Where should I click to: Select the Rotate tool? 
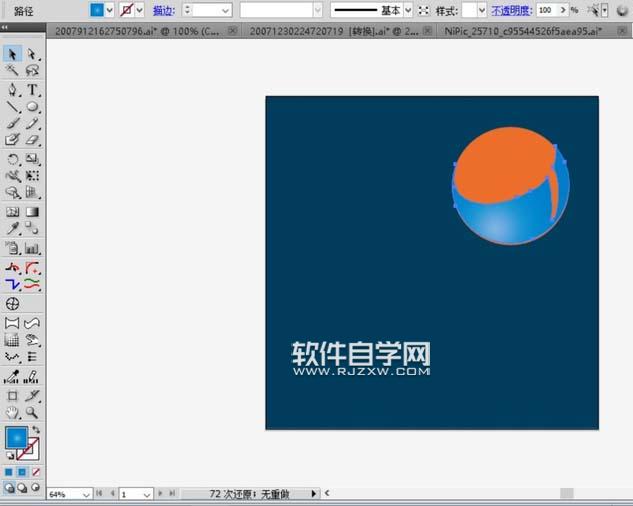[12, 159]
